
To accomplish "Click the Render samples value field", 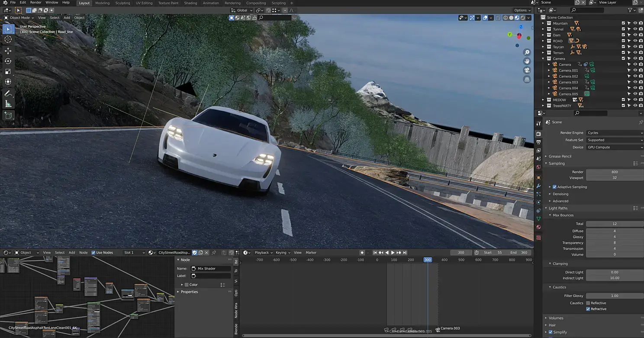I will [x=615, y=172].
